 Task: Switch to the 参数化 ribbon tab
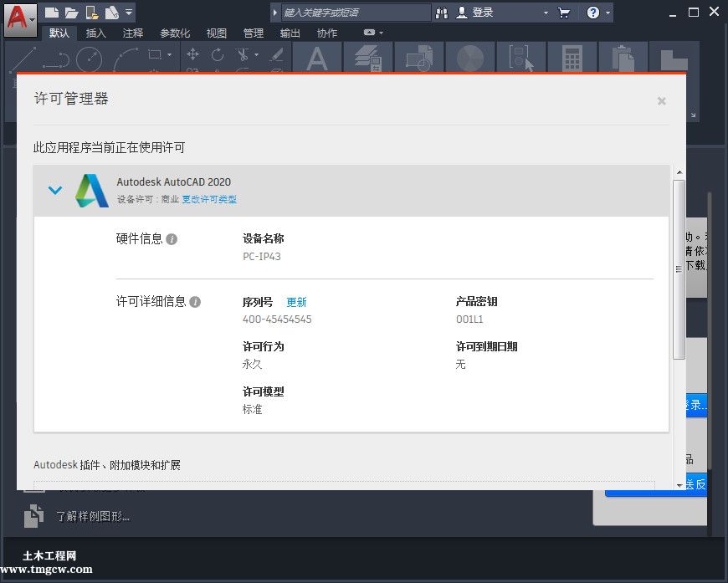coord(175,33)
